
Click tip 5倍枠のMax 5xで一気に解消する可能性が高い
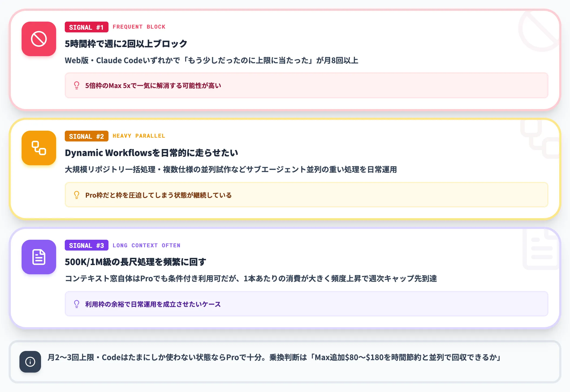pos(306,86)
